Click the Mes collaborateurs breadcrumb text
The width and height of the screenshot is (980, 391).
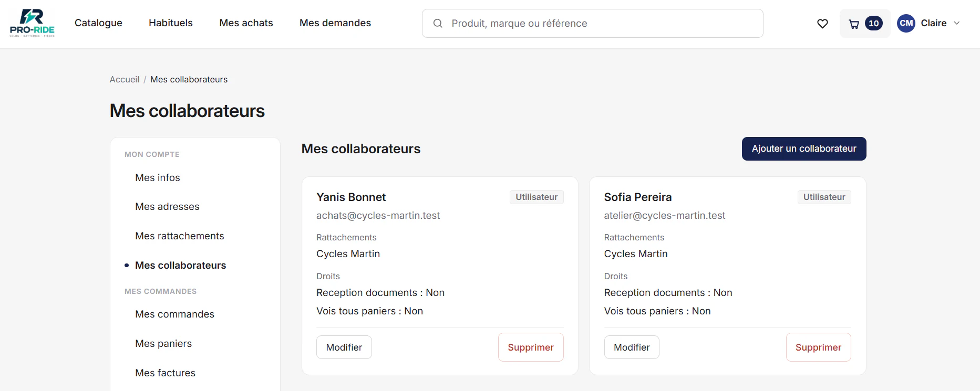point(189,79)
